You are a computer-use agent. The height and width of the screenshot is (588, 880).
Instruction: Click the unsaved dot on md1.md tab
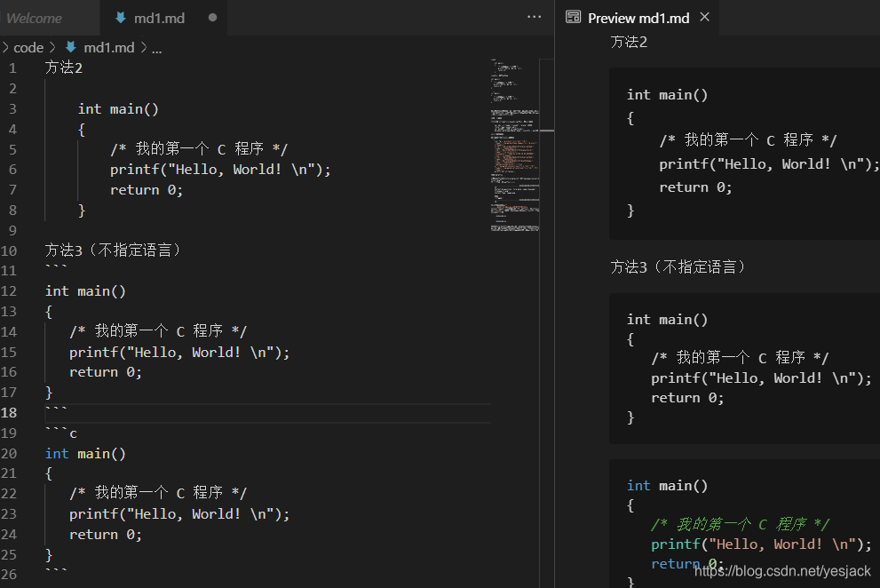click(x=212, y=18)
